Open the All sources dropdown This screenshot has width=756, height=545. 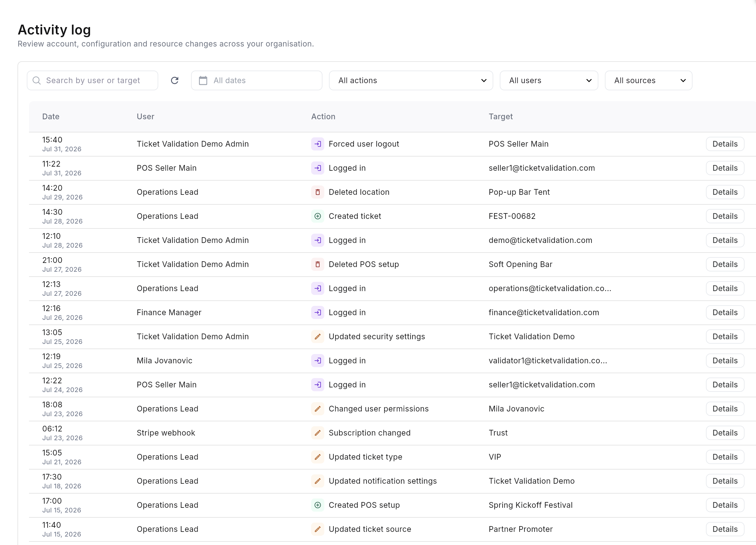pos(648,81)
